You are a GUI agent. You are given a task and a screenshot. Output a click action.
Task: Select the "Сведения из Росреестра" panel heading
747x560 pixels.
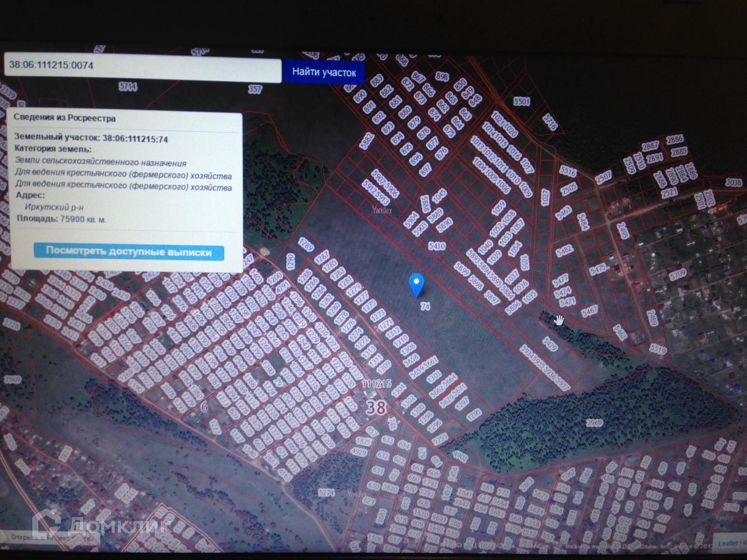[x=64, y=118]
